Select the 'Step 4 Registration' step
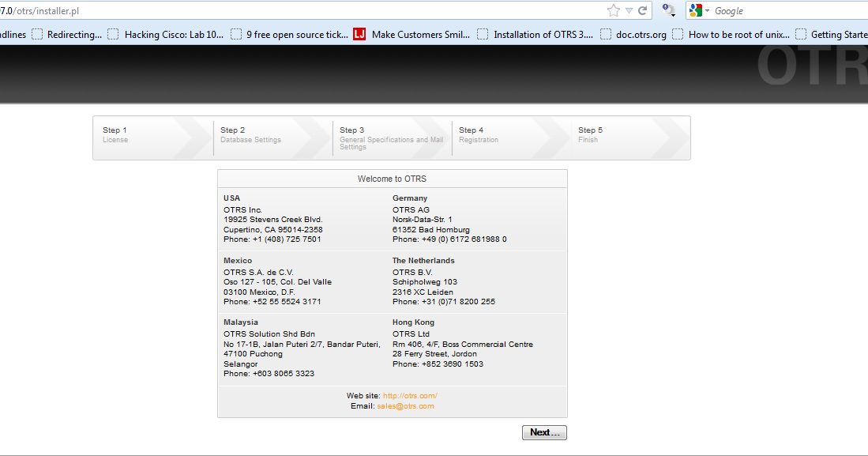868x456 pixels. click(x=479, y=135)
